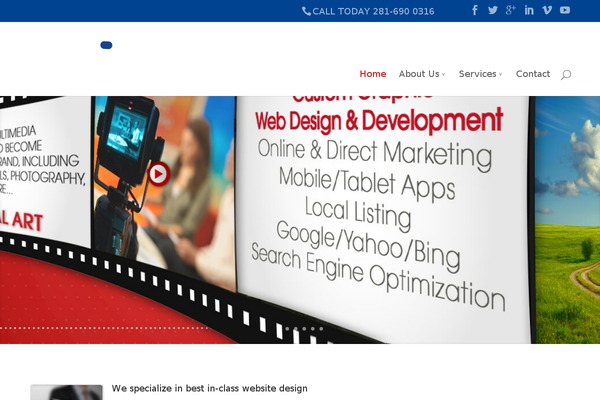Click 'Mobile/Tablet Apps' slide text

point(367,184)
